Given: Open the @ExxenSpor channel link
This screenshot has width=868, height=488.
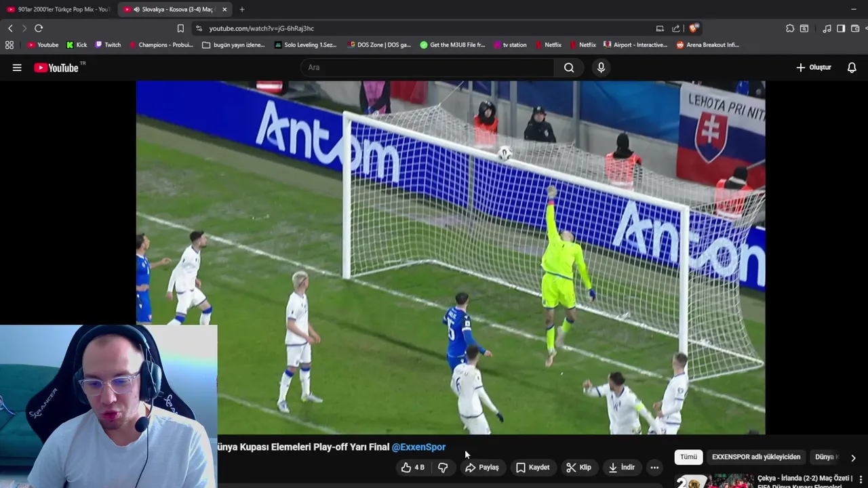Looking at the screenshot, I should pyautogui.click(x=418, y=447).
